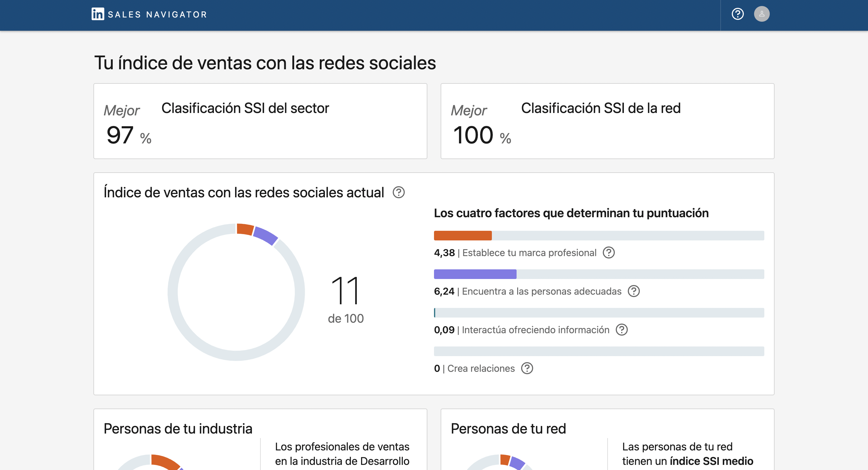Click the empty Crea relaciones progress bar
The height and width of the screenshot is (470, 868).
point(599,351)
